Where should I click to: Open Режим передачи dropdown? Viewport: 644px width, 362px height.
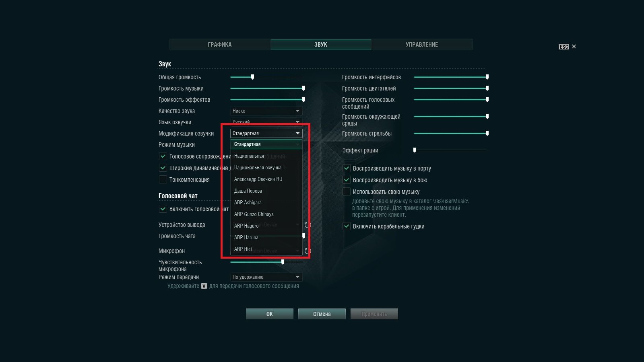(266, 277)
